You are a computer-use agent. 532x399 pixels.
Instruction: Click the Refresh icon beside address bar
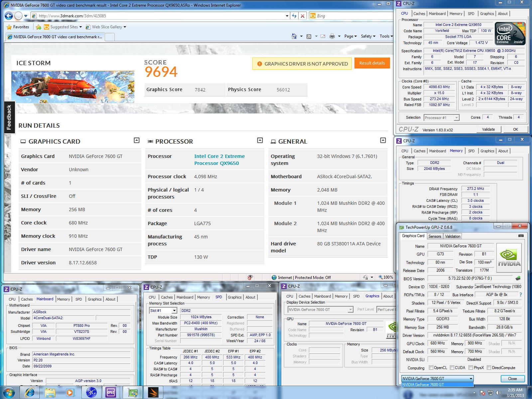[x=294, y=16]
